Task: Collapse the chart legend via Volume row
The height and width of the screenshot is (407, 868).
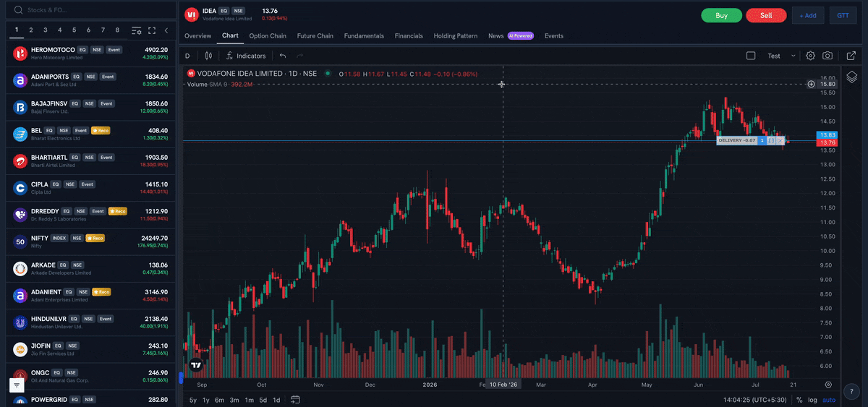Action: point(219,85)
